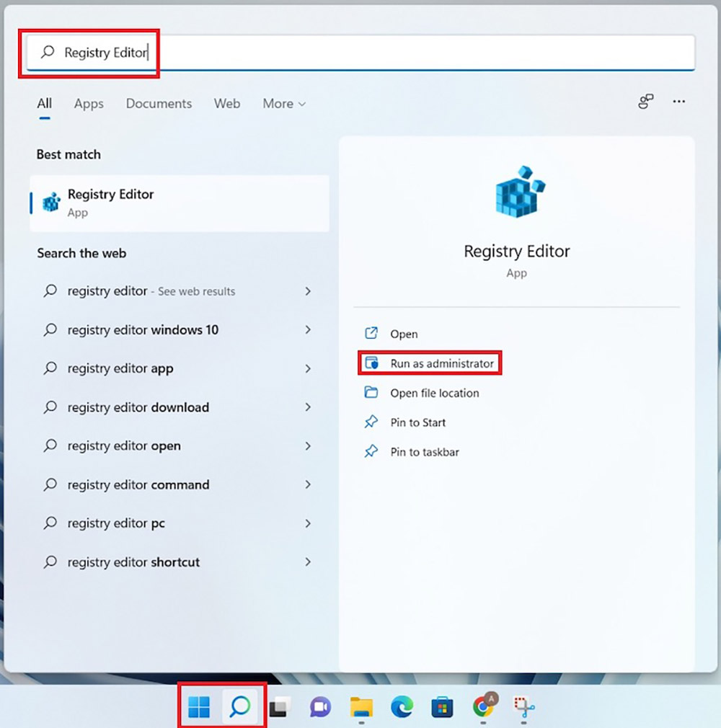The height and width of the screenshot is (728, 721).
Task: Choose Open file location
Action: tap(434, 393)
